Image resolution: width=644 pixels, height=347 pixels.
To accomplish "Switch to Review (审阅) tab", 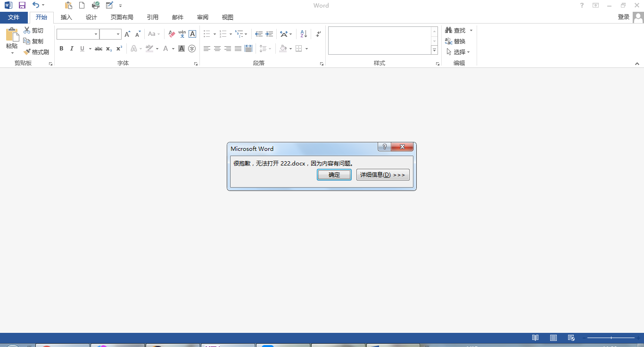I will [203, 17].
